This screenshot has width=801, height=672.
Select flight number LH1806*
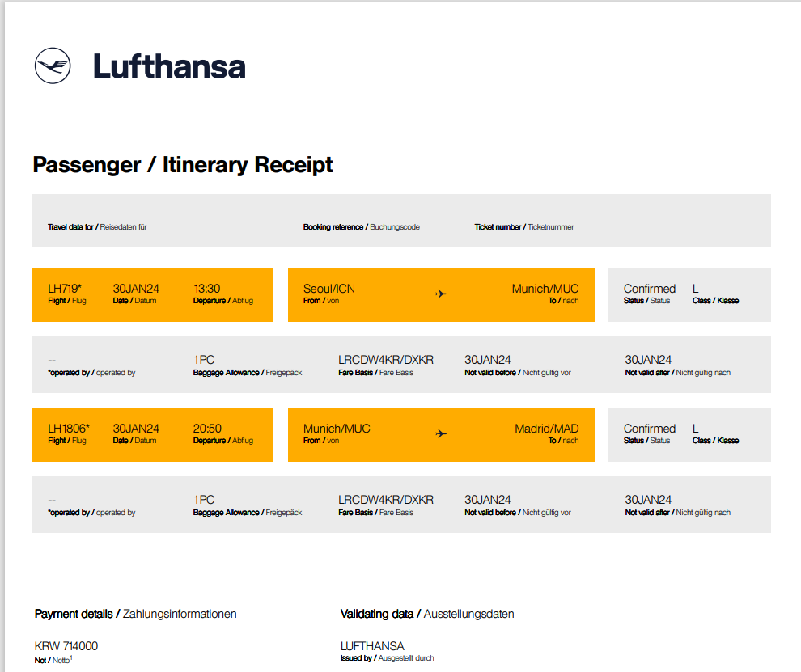(69, 429)
